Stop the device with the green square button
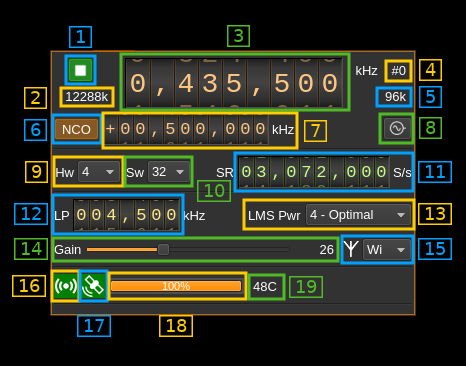Viewport: 466px width, 366px height. point(80,70)
